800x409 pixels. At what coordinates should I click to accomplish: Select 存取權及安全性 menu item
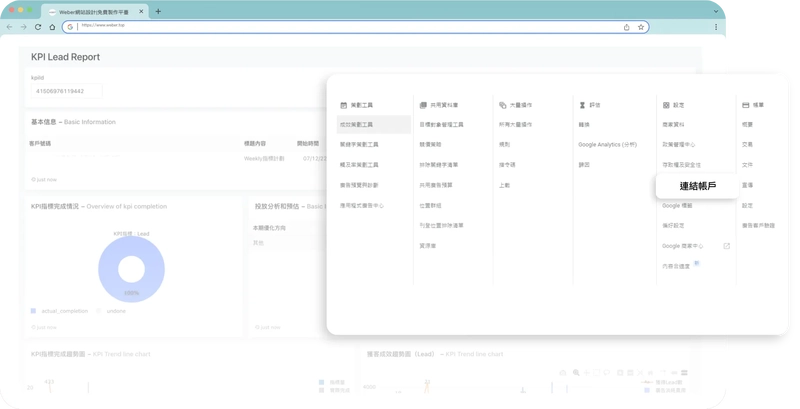(x=682, y=165)
